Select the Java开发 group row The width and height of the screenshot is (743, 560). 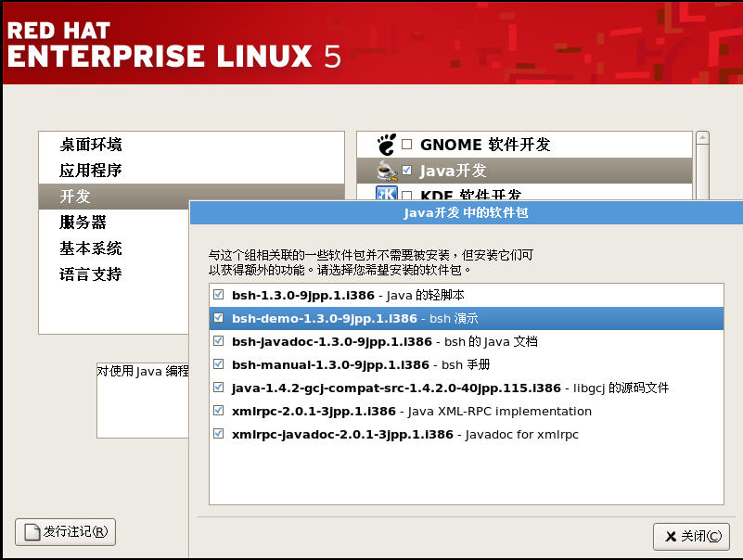click(x=525, y=171)
